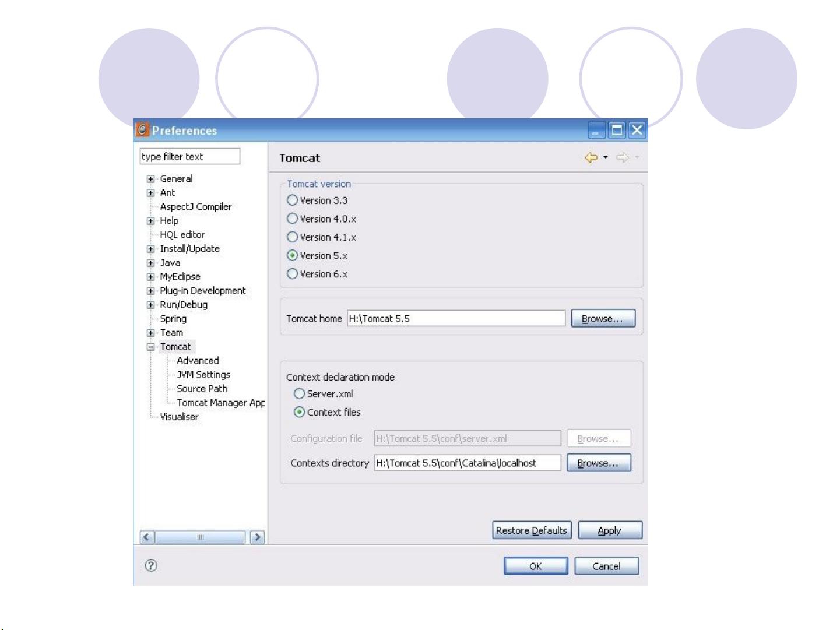Open Tomcat Source Path page

pyautogui.click(x=202, y=389)
